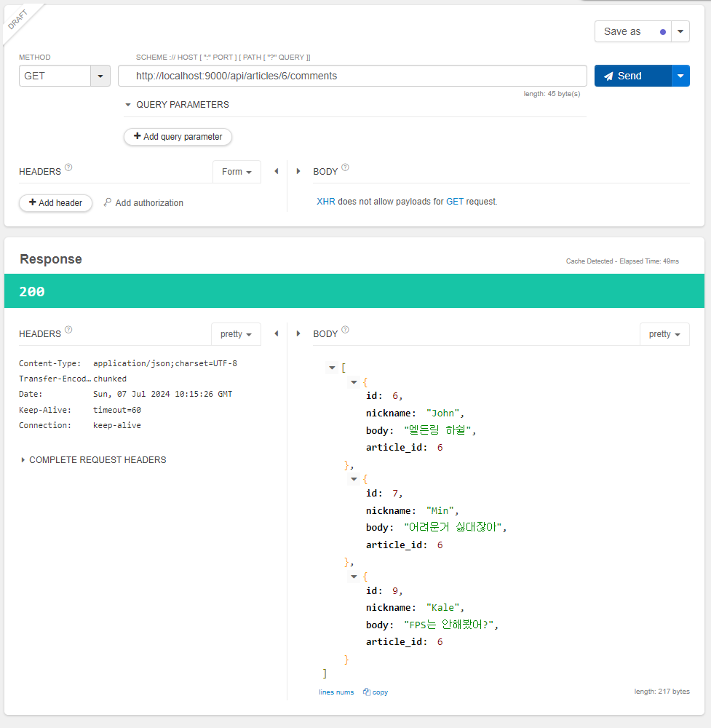Click the plus icon on Add query parameter
Image resolution: width=711 pixels, height=728 pixels.
click(x=138, y=136)
